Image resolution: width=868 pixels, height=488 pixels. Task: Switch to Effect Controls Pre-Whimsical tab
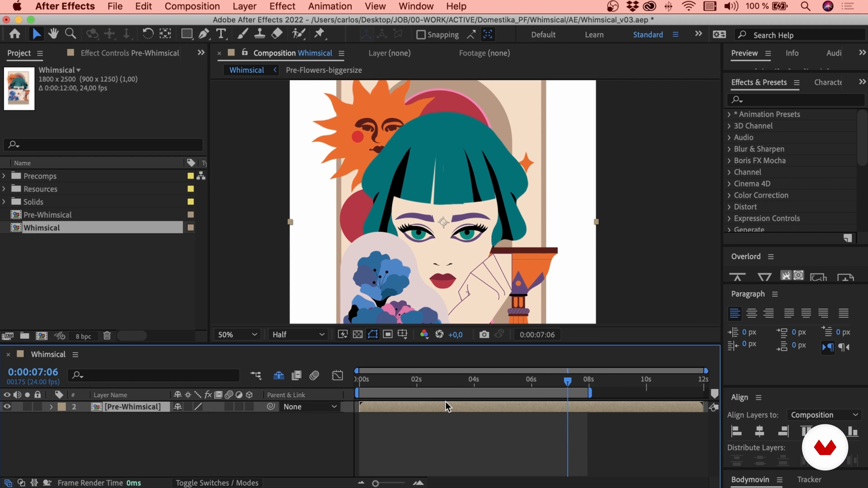point(129,53)
